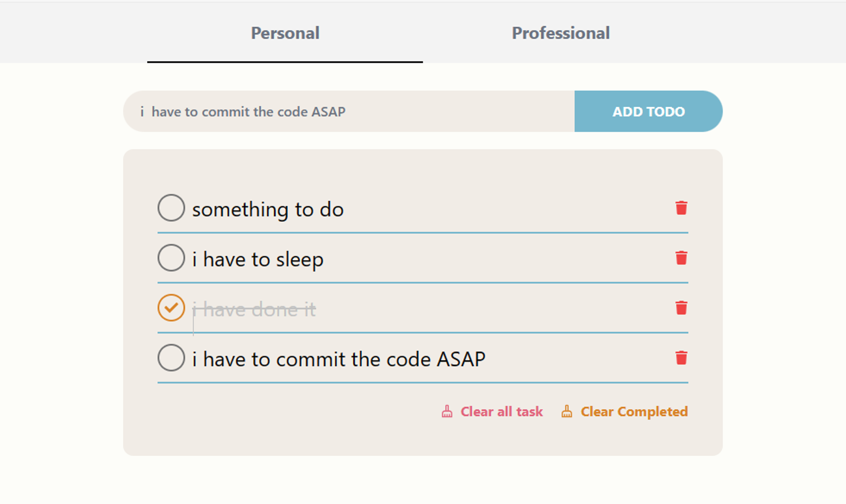Viewport: 846px width, 504px height.
Task: Delete the 'something to do' task
Action: click(681, 208)
